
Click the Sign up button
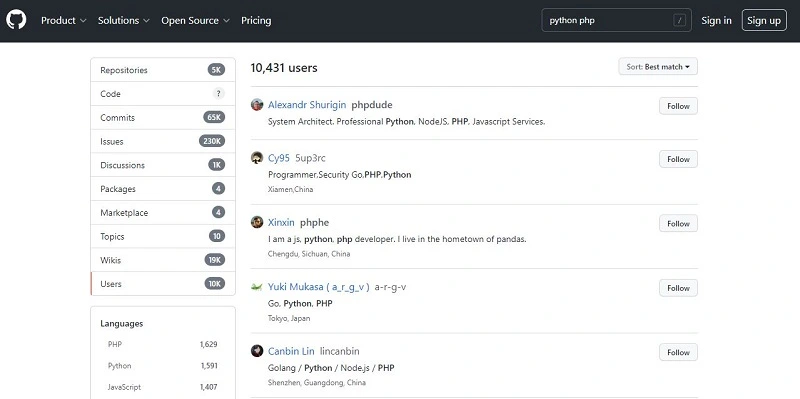point(764,20)
